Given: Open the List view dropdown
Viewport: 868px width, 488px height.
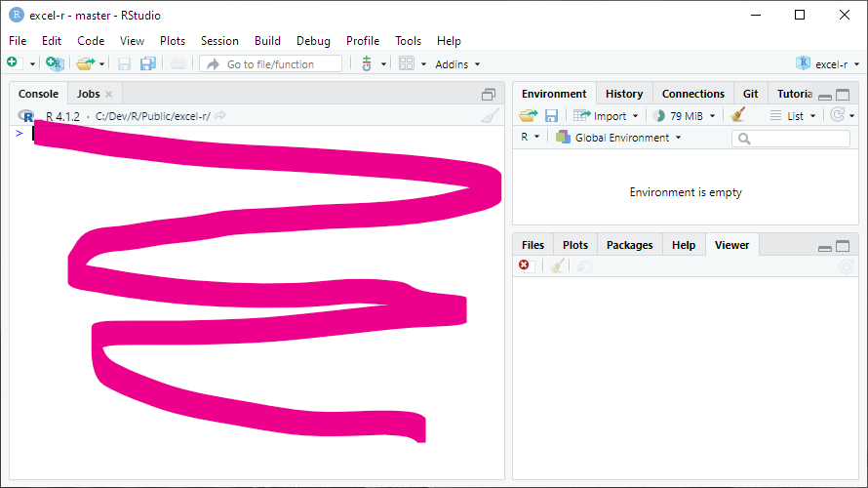Looking at the screenshot, I should [793, 116].
